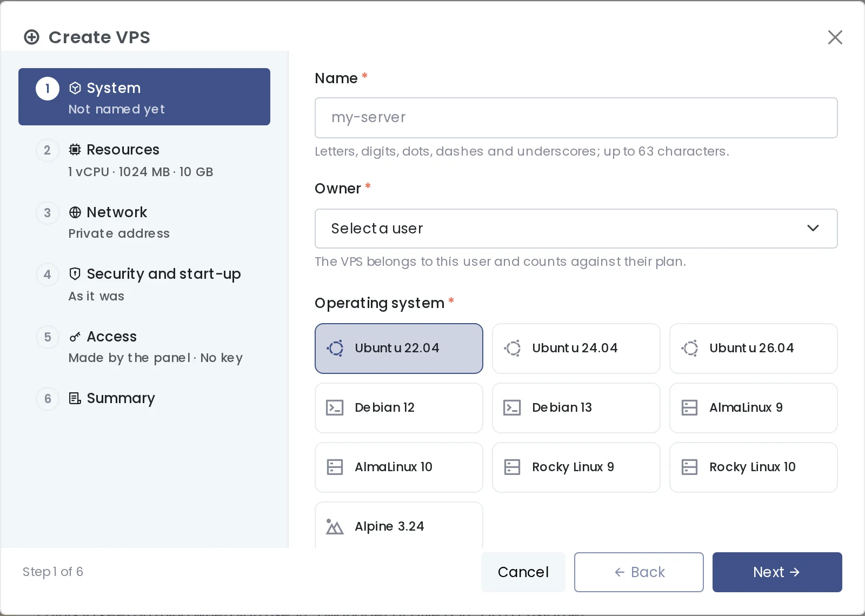This screenshot has height=616, width=865.
Task: Click the AlmaLinux 9 server icon
Action: 690,408
